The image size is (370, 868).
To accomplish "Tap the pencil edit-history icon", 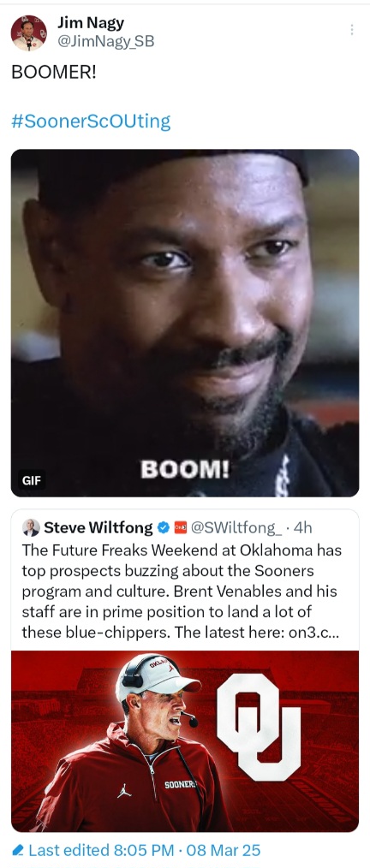I will [x=18, y=850].
